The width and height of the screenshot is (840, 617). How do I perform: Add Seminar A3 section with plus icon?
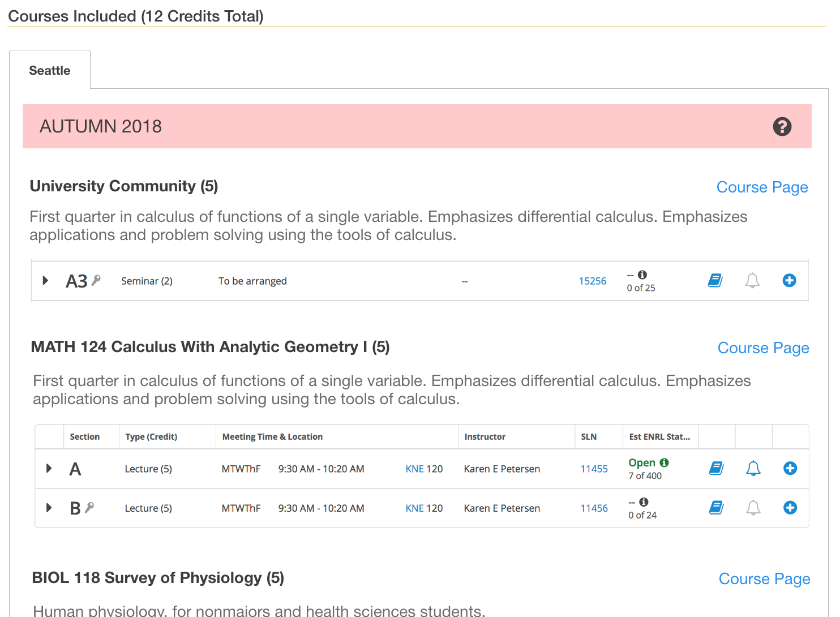pos(789,280)
